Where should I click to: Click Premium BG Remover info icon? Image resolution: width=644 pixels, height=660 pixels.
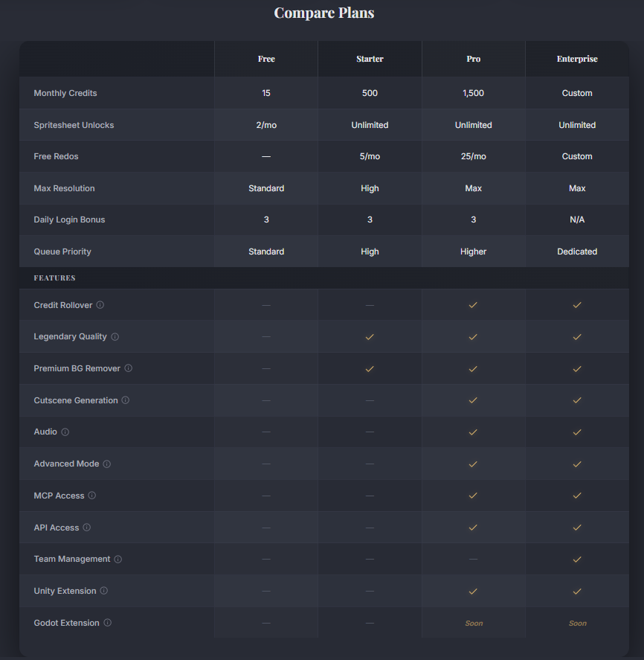129,368
